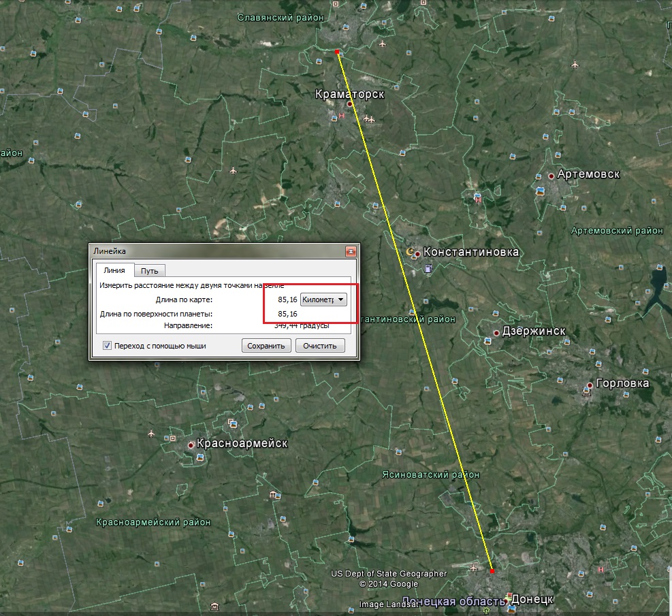This screenshot has height=616, width=672.
Task: Click the airport icon near Краматорск
Action: click(x=369, y=118)
